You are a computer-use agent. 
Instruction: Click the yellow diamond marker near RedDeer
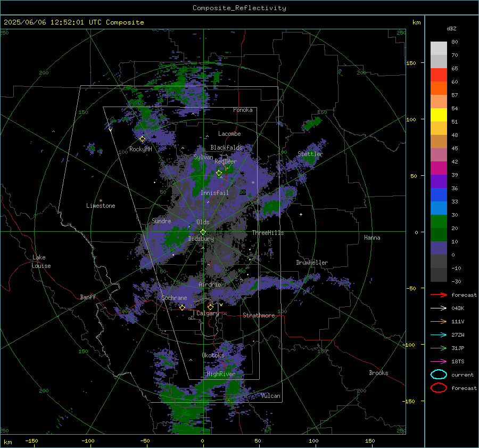coord(219,173)
